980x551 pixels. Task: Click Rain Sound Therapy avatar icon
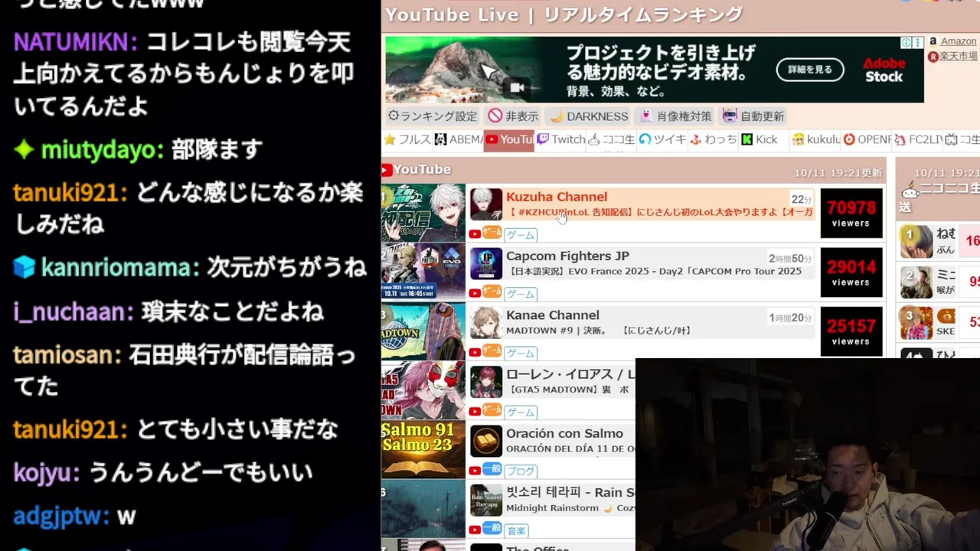[486, 500]
